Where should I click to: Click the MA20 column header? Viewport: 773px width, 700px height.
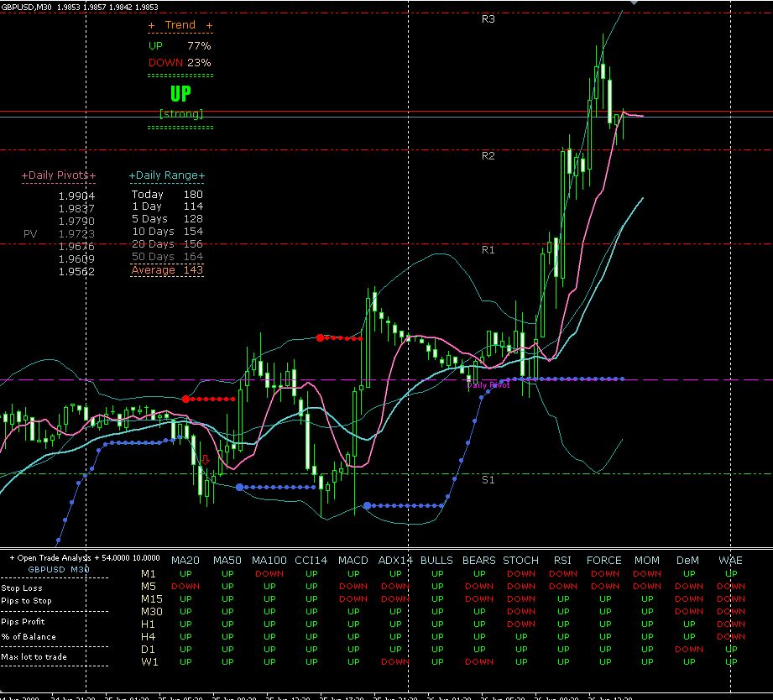pyautogui.click(x=185, y=561)
